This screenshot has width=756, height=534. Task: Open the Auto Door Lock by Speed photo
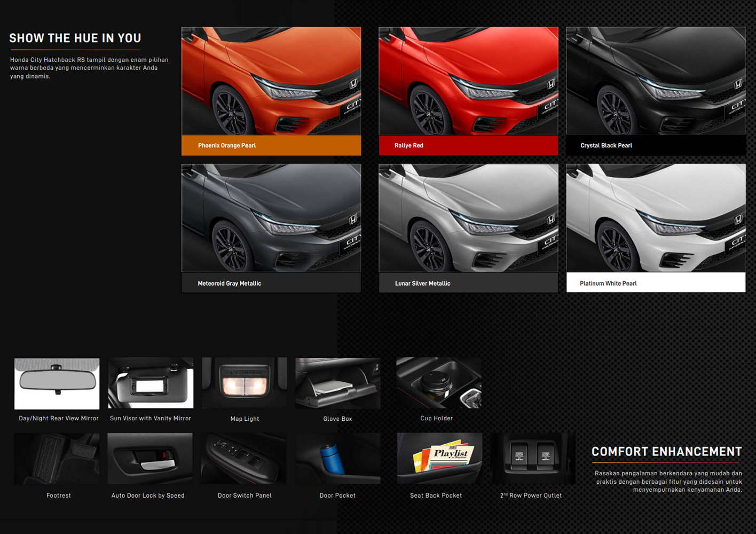click(150, 459)
